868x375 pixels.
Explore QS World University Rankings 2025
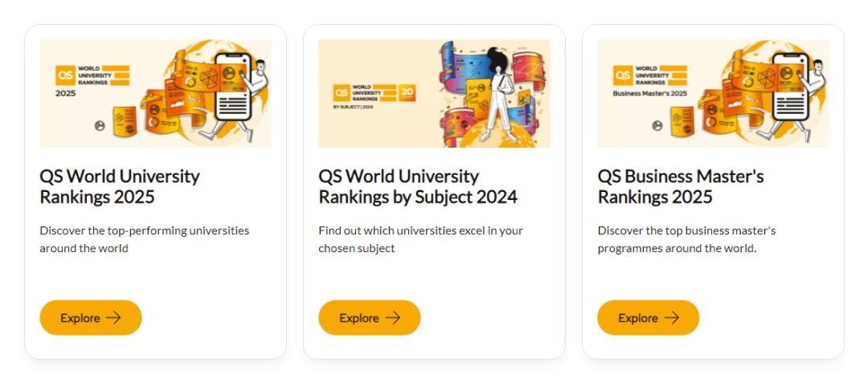(91, 318)
